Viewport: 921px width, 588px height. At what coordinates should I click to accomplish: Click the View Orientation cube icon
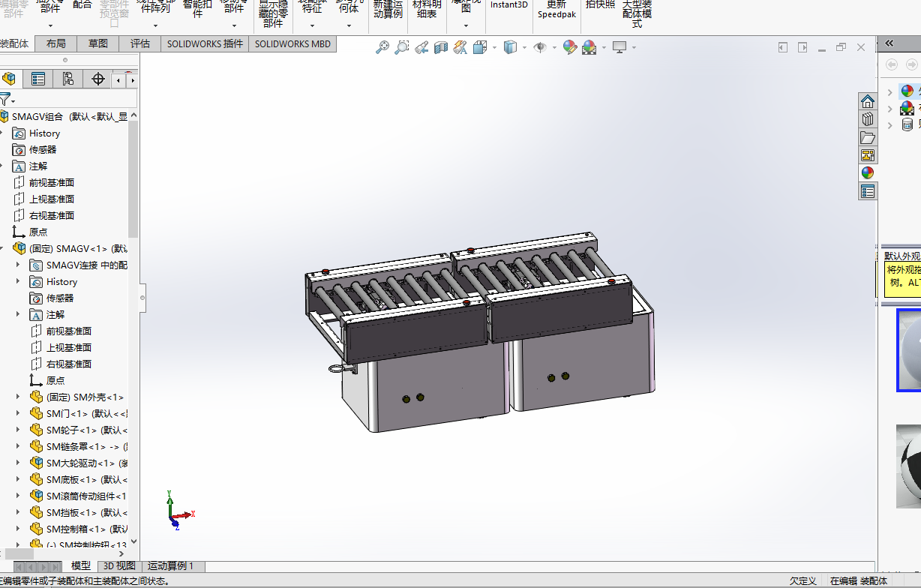[x=481, y=47]
